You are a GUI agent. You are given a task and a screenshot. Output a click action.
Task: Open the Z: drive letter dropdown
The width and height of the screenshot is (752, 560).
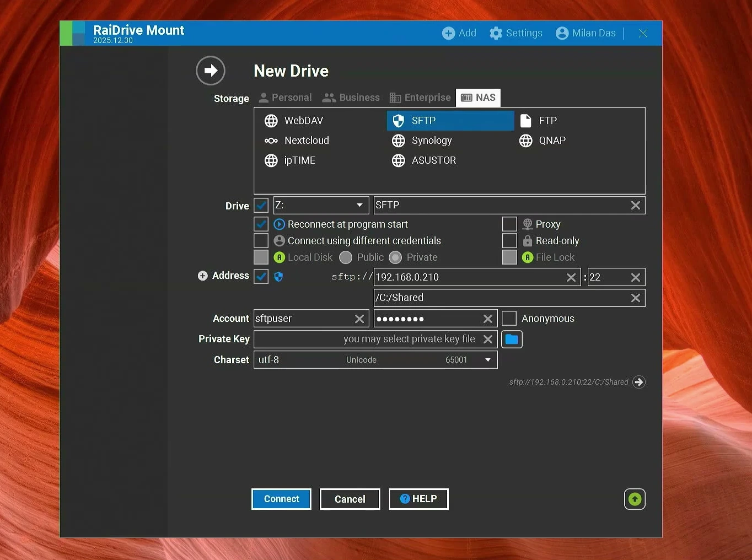point(321,205)
